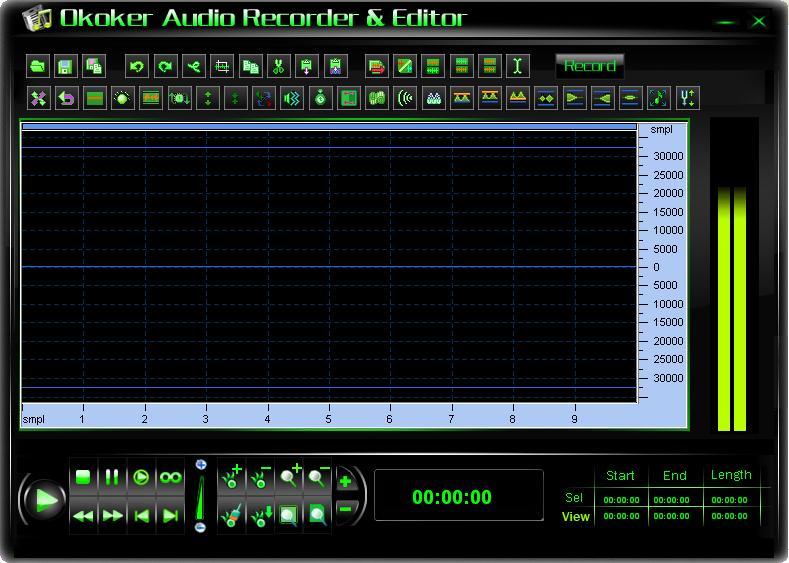
Task: Apply silence with the flat green bar icon
Action: point(95,98)
